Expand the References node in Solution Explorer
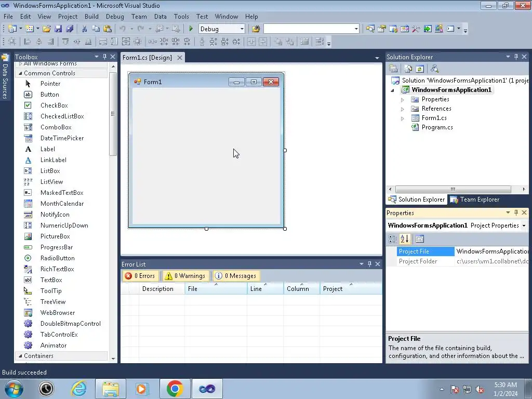This screenshot has width=532, height=399. [x=403, y=109]
